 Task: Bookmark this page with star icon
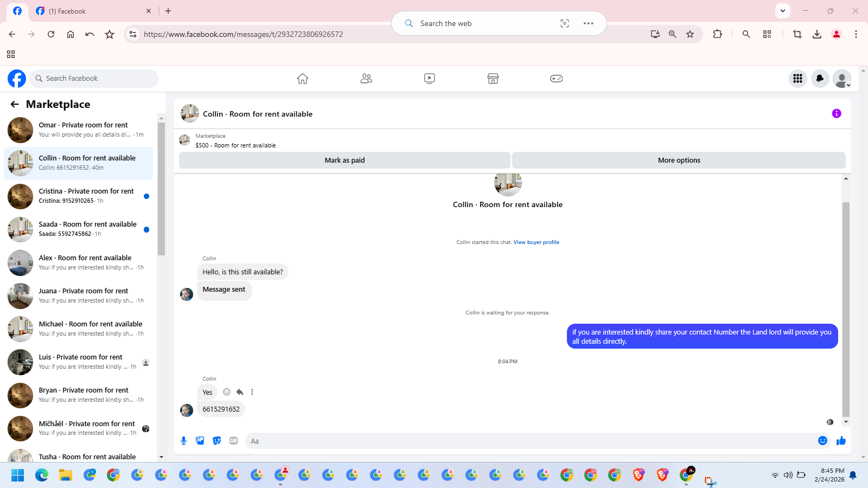[x=690, y=34]
